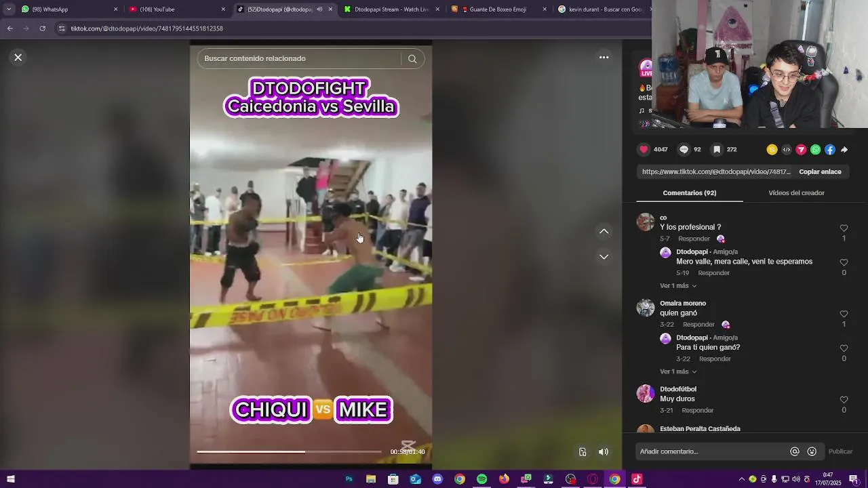This screenshot has height=488, width=868.
Task: Switch to Dtodopapi Stream Kick tab
Action: point(392,9)
